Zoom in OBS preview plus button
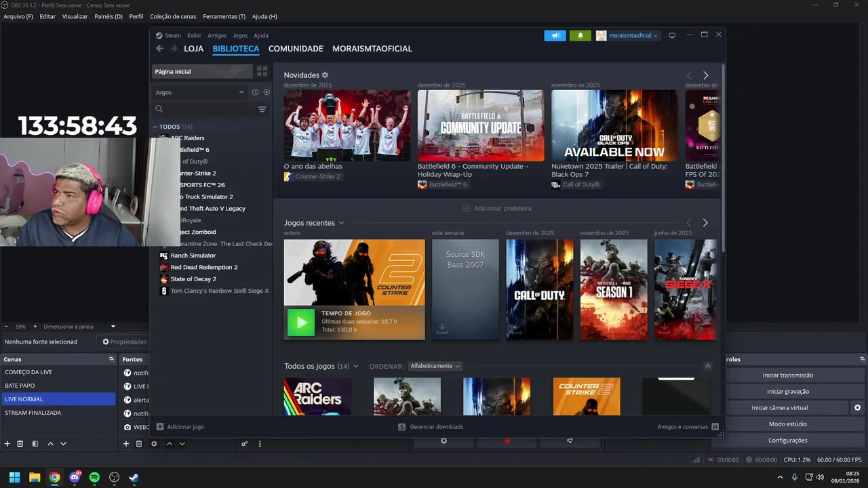The width and height of the screenshot is (868, 488). 35,327
